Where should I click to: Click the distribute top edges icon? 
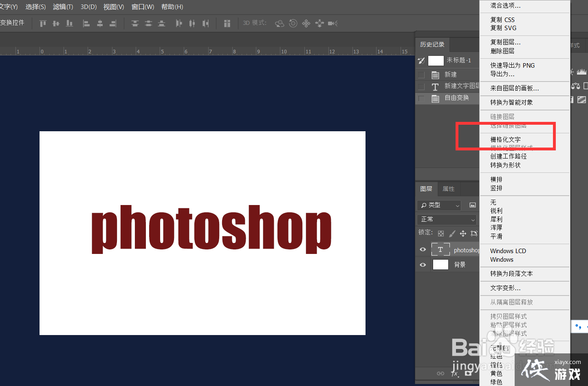(135, 23)
